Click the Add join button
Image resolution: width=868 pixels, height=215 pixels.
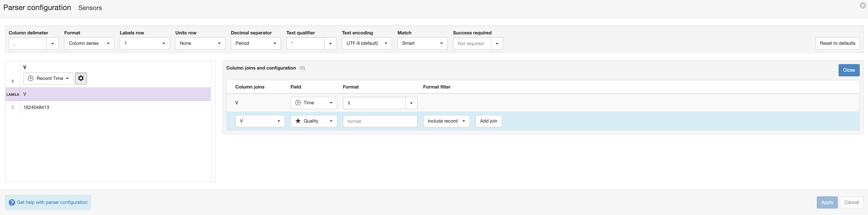[488, 121]
